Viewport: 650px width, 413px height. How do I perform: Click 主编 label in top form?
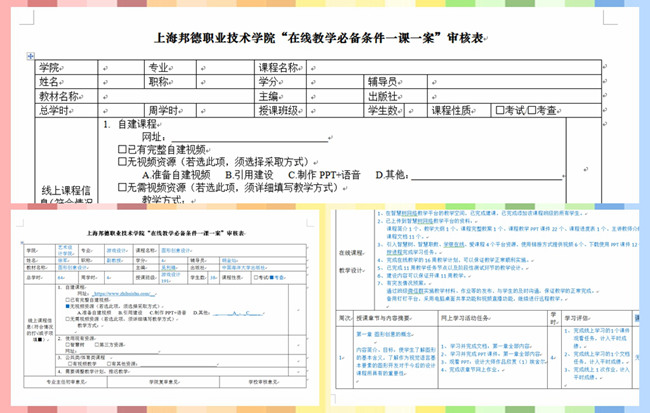(x=269, y=96)
